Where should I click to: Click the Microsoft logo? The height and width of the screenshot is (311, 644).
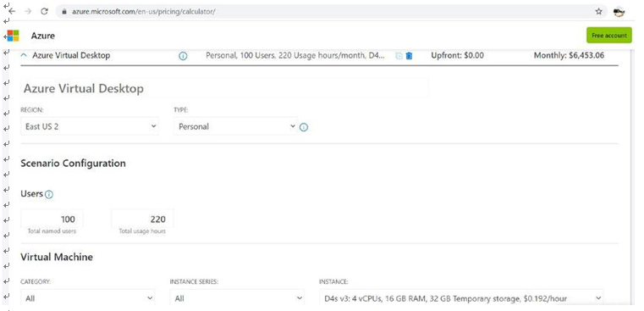pyautogui.click(x=14, y=36)
